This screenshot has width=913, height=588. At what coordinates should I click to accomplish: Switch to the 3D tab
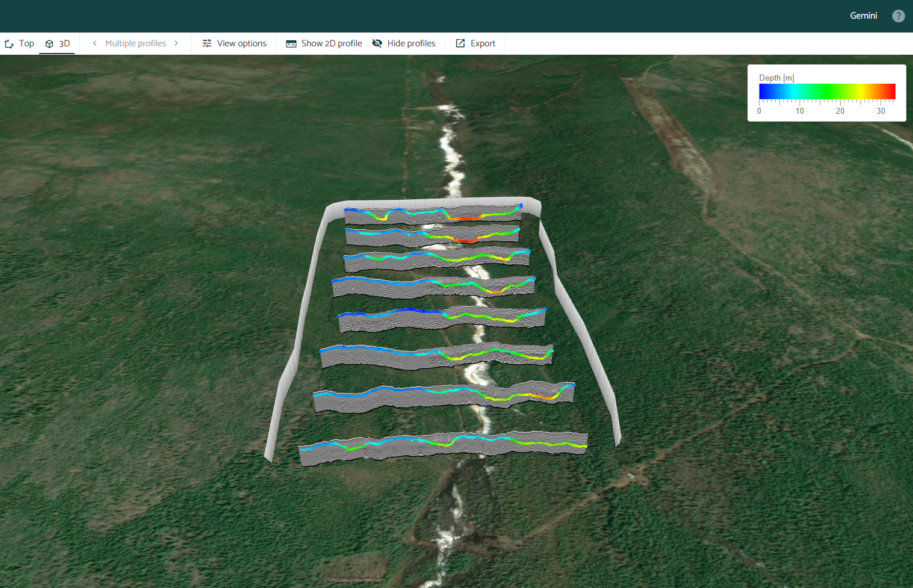pyautogui.click(x=57, y=43)
